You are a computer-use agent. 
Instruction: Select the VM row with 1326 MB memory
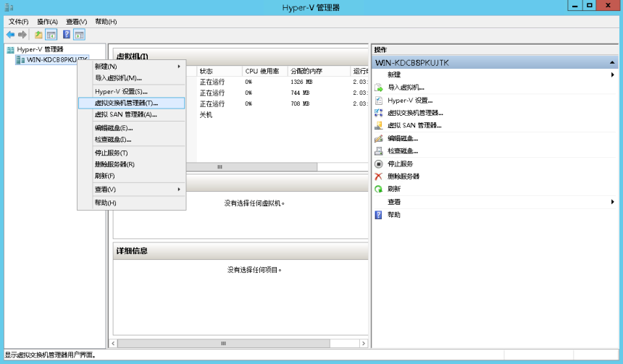coord(282,82)
